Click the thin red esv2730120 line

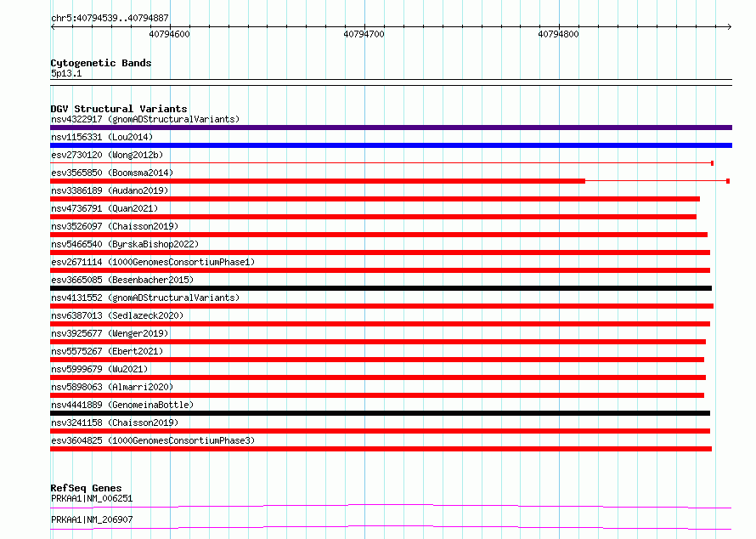pos(381,163)
